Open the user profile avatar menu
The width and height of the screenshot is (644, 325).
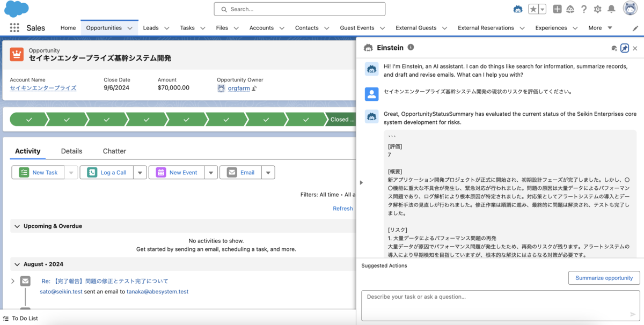(630, 9)
